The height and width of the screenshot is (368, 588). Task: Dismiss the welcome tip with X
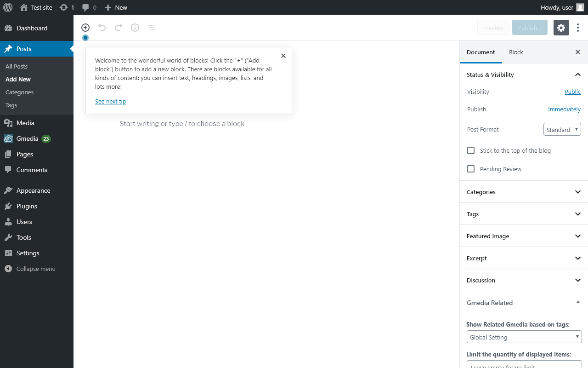coord(283,56)
